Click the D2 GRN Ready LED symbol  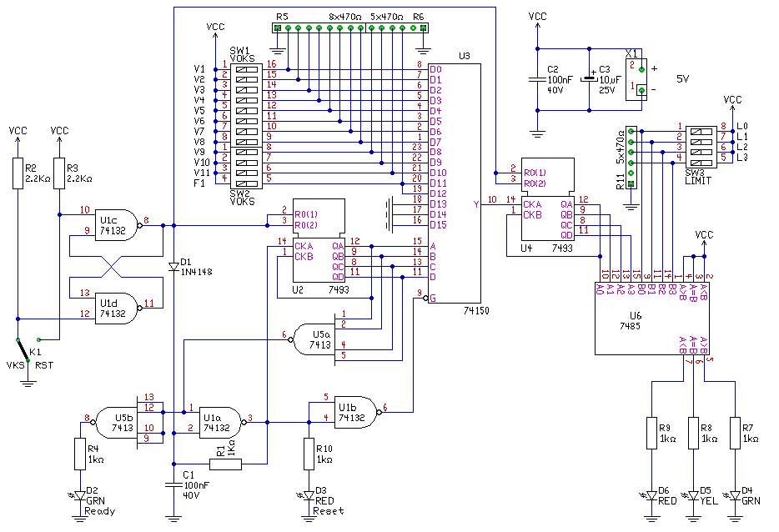tap(80, 496)
